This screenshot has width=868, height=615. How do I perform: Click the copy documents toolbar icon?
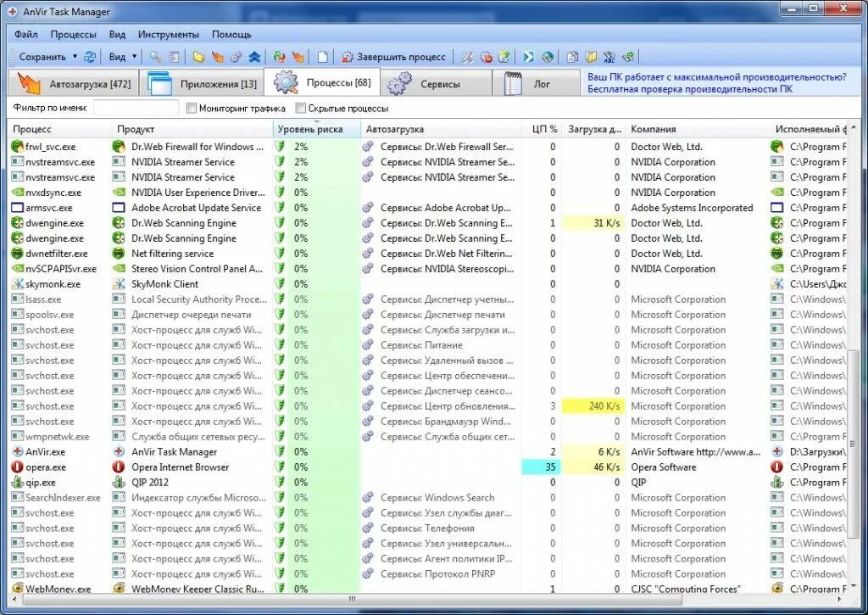[x=572, y=57]
